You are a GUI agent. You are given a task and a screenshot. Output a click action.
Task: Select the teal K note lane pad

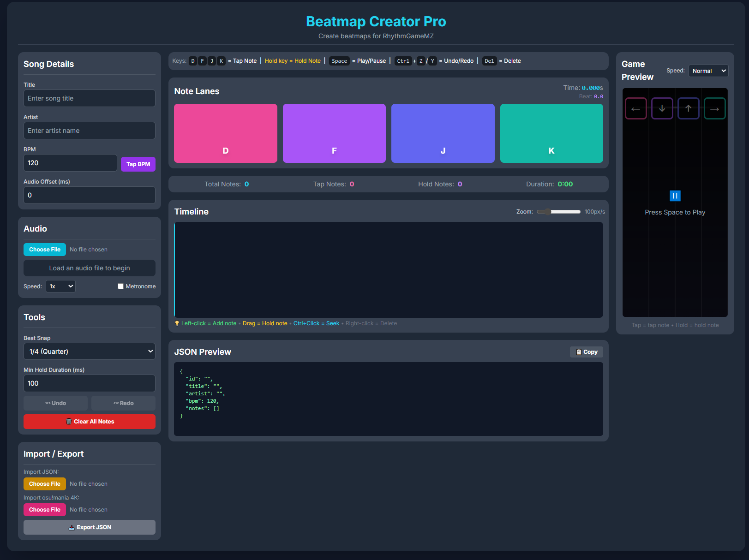click(551, 133)
